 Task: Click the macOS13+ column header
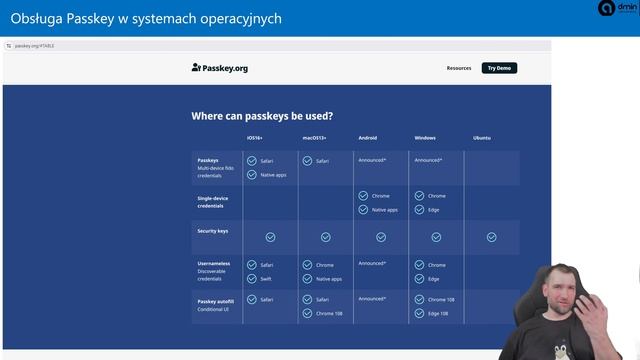(x=314, y=138)
